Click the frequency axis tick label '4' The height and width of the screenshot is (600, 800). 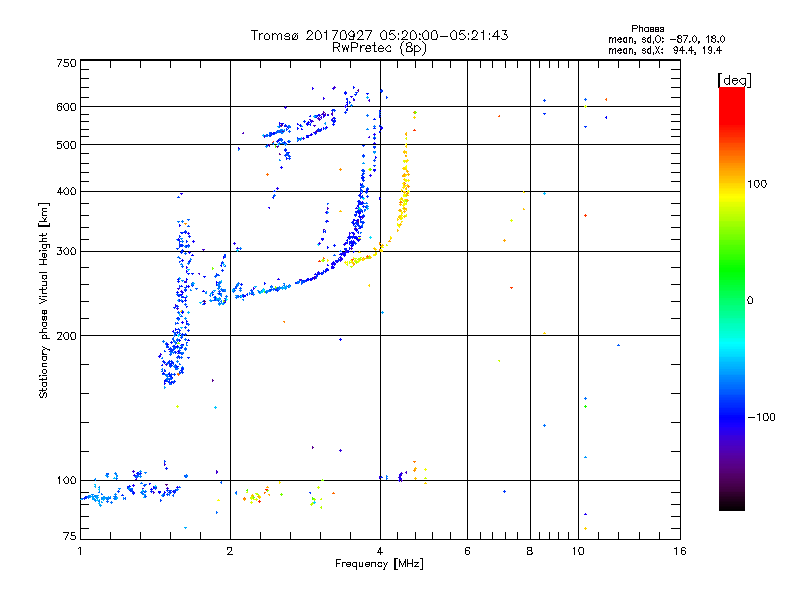click(380, 551)
